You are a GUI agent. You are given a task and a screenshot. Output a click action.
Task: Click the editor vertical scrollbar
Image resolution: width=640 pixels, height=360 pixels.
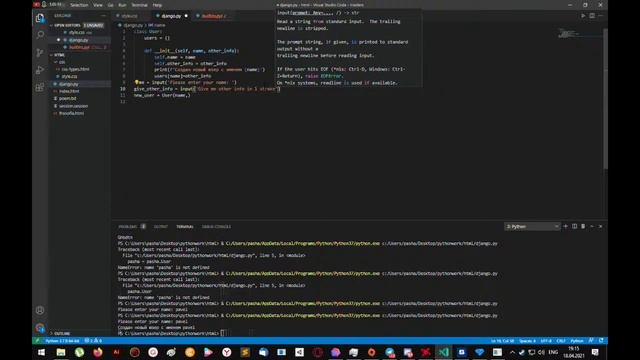click(x=605, y=98)
